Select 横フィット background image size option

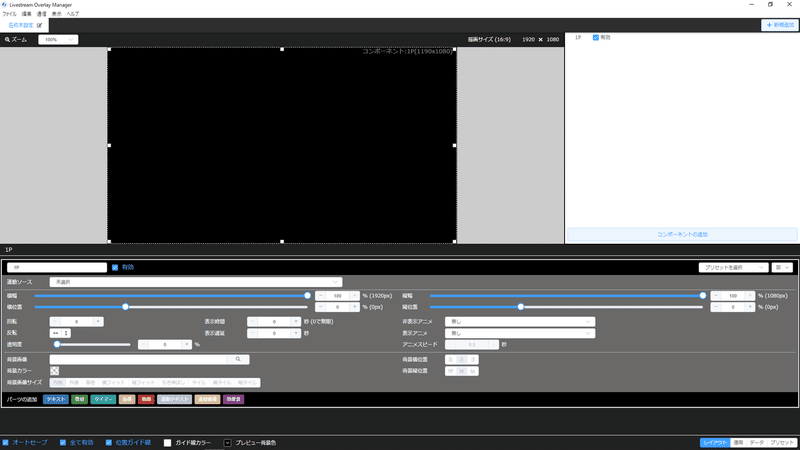coord(113,383)
